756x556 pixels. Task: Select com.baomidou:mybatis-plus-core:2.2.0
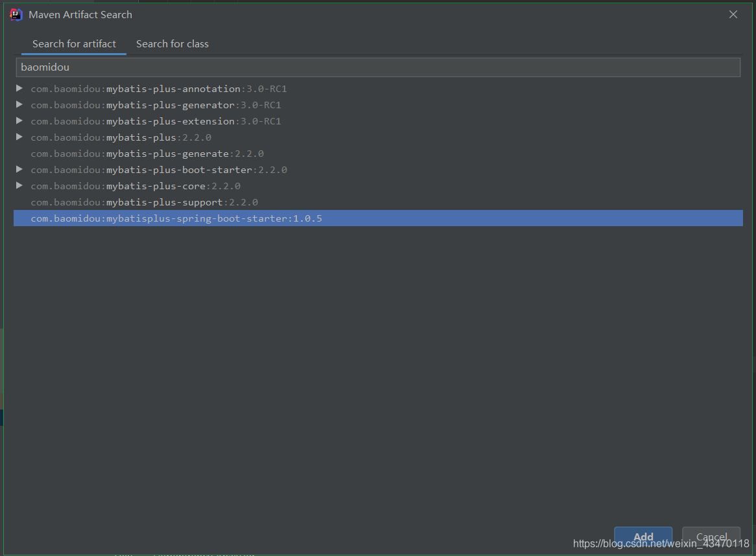pos(136,186)
